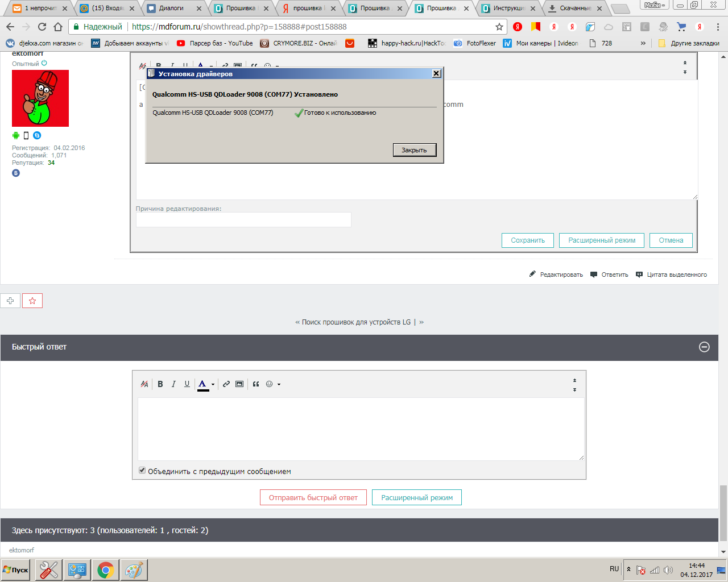
Task: Insert a link in the quick reply editor
Action: [226, 384]
